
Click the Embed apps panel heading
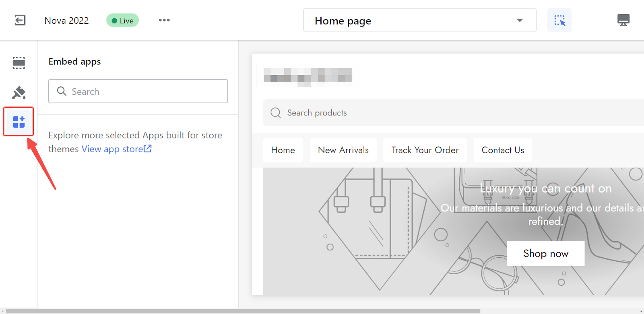[74, 62]
